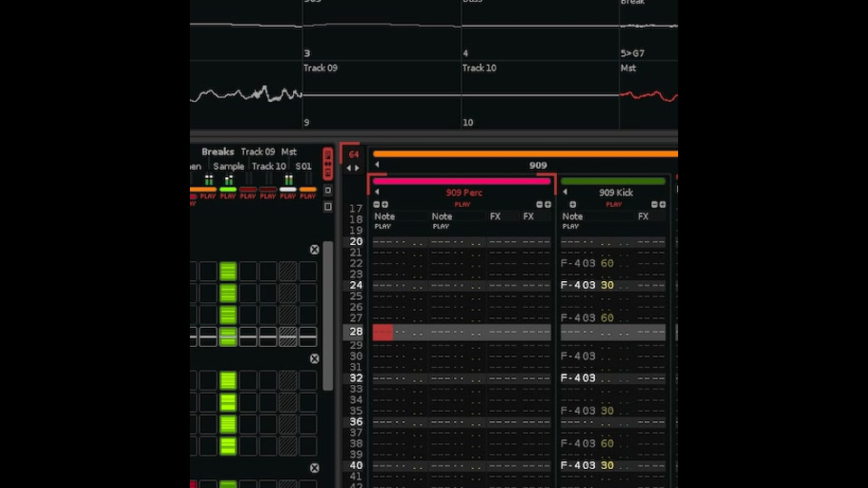Click the F-4 03 60 note on line 22
Screen dimensions: 868x488
click(587, 263)
